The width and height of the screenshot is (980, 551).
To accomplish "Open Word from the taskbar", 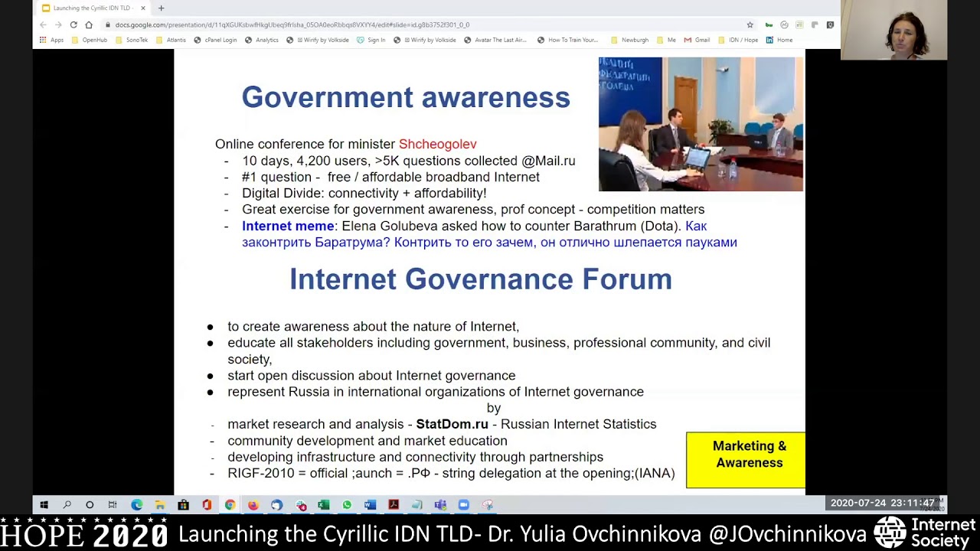I will click(371, 504).
